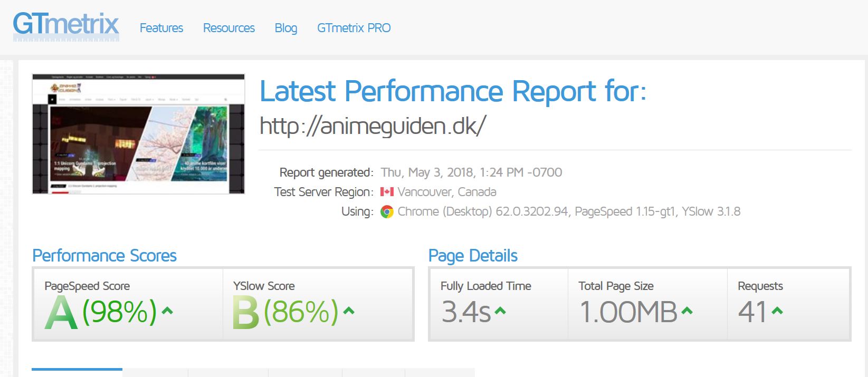
Task: Open the Features menu item
Action: click(x=161, y=28)
